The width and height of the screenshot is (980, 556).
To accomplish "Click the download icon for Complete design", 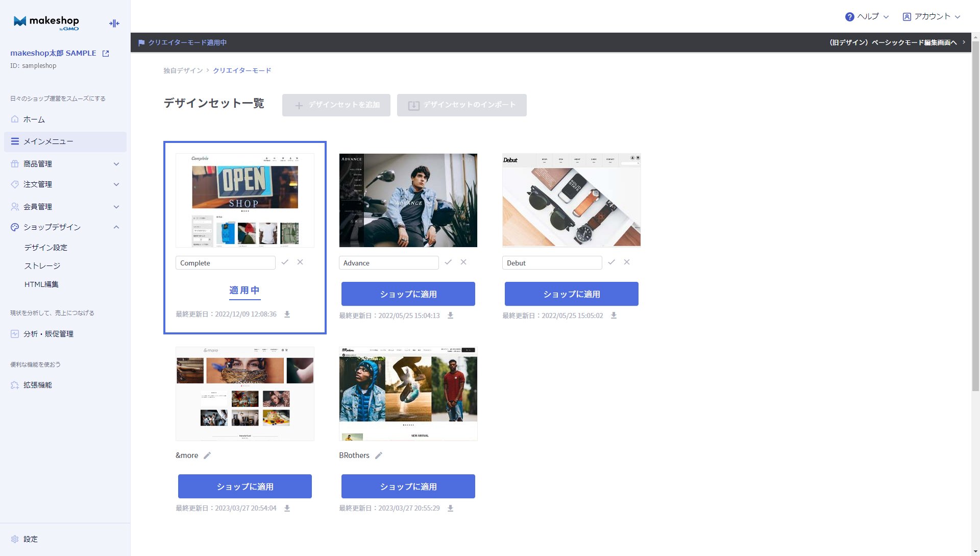I will [287, 315].
